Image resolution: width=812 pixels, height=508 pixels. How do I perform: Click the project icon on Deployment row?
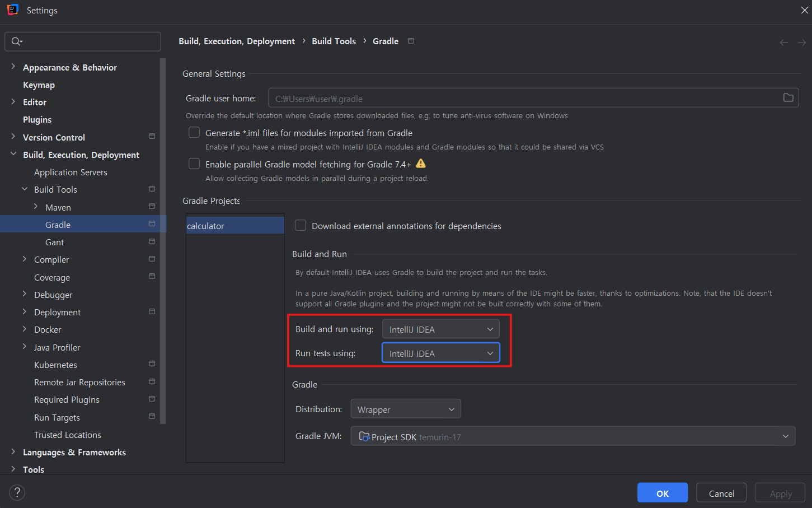(x=152, y=311)
